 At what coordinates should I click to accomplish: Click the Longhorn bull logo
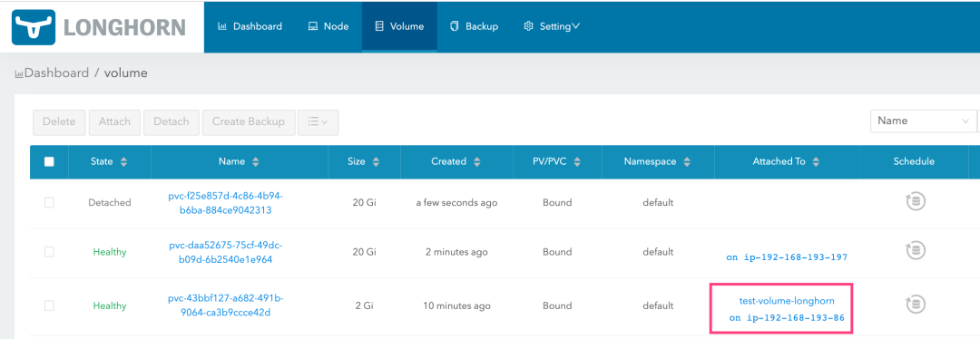[34, 27]
